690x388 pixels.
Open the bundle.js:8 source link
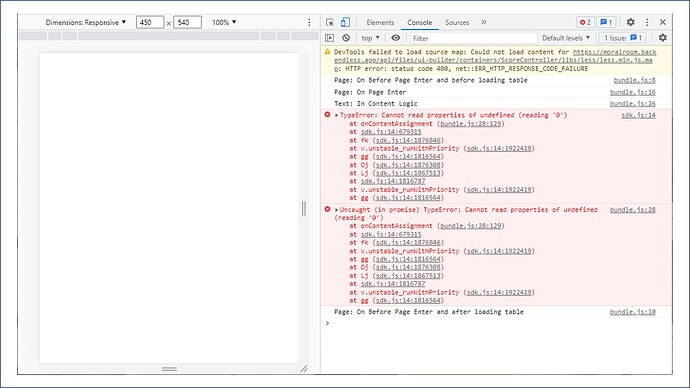click(x=634, y=80)
